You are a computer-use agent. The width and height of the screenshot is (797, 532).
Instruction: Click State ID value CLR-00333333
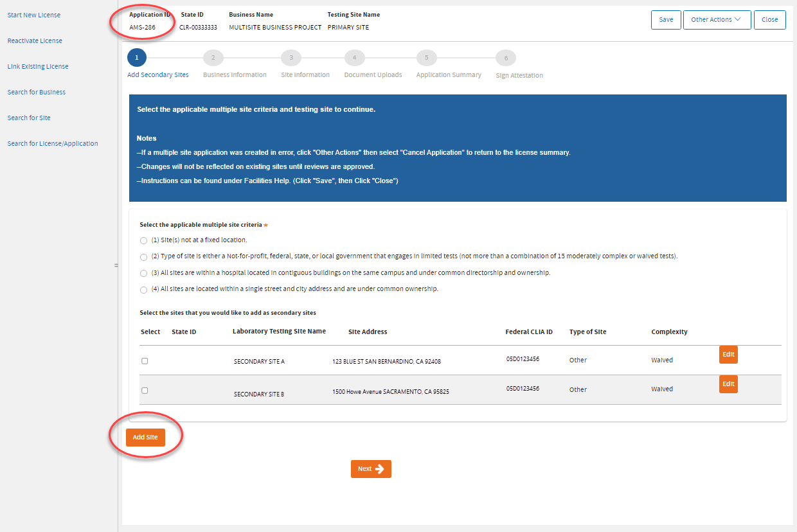coord(198,28)
